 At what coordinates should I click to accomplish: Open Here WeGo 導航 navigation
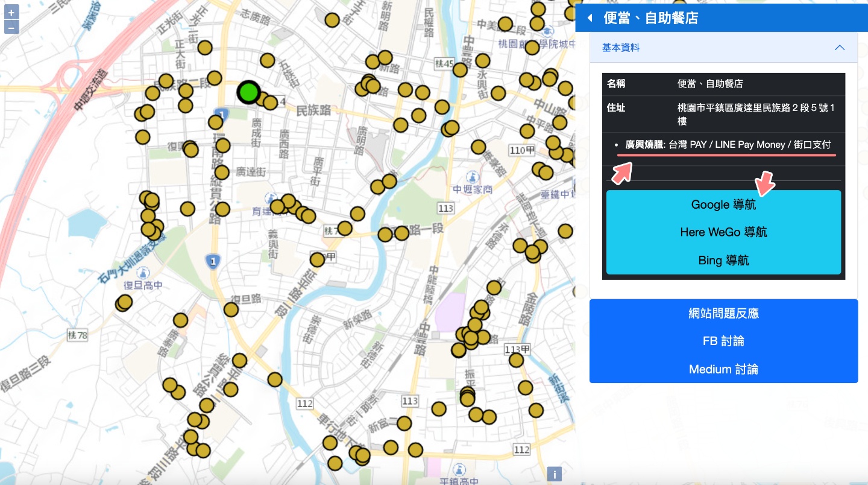723,232
